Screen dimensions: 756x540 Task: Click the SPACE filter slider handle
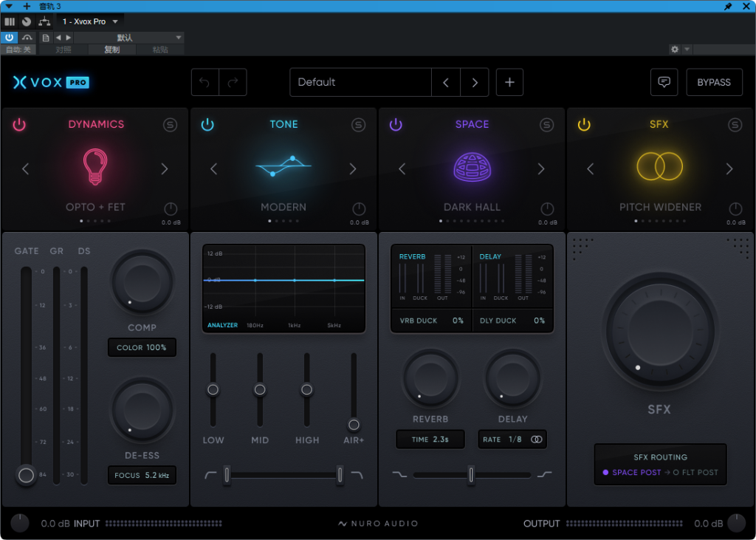pyautogui.click(x=471, y=475)
